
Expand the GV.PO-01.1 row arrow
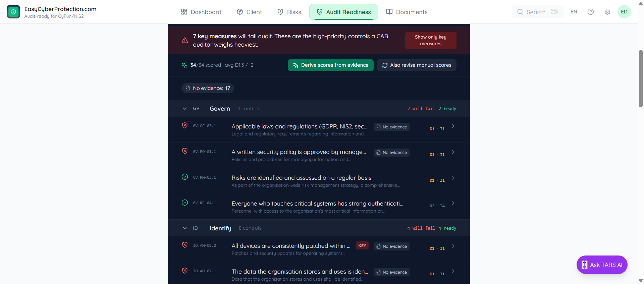[453, 152]
